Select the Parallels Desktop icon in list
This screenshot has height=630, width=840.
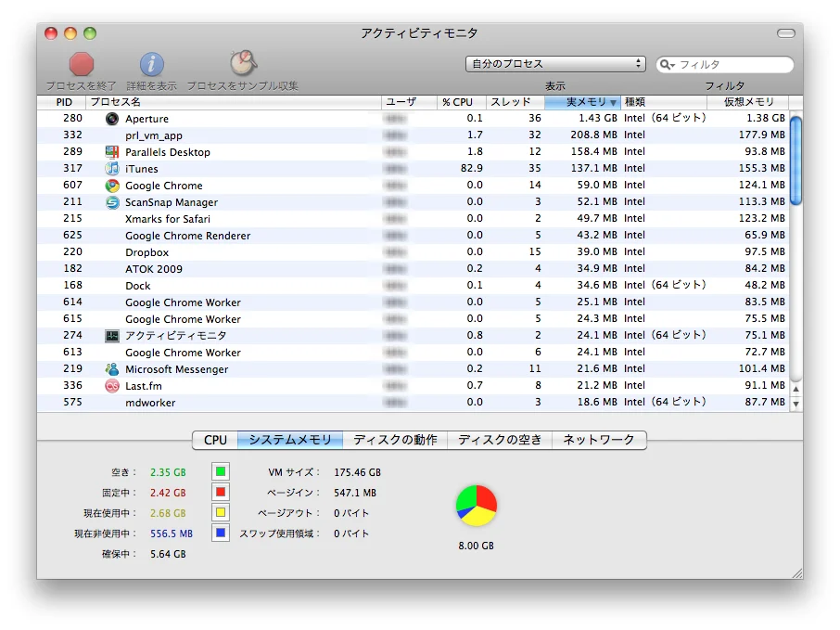coord(112,152)
